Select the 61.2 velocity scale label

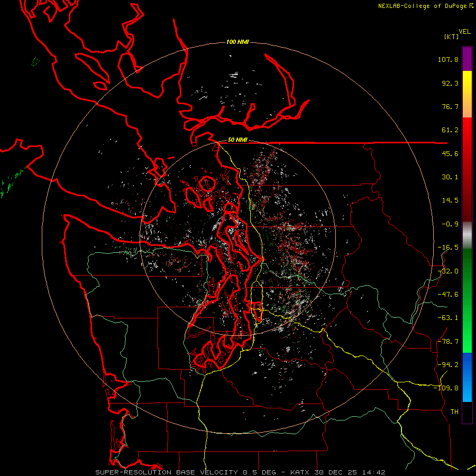[450, 130]
